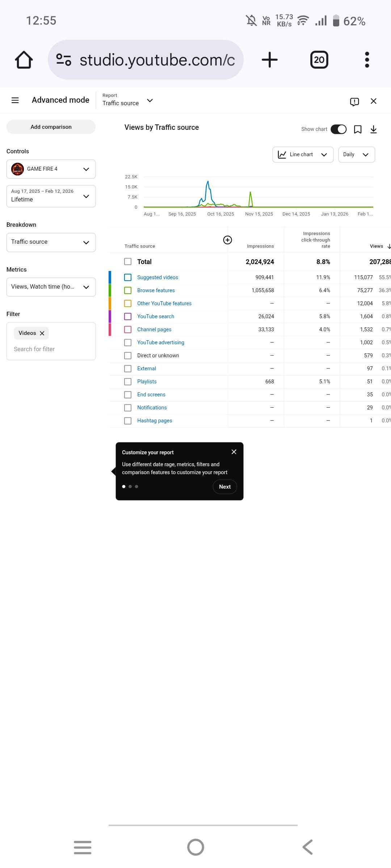
Task: Click the horizontal scrollbar below the report
Action: click(x=203, y=825)
